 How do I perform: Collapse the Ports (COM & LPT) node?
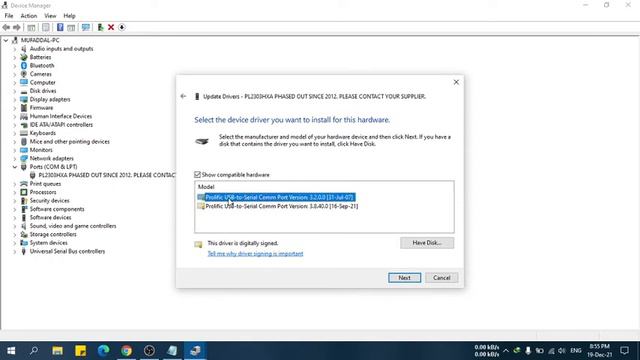(15, 167)
